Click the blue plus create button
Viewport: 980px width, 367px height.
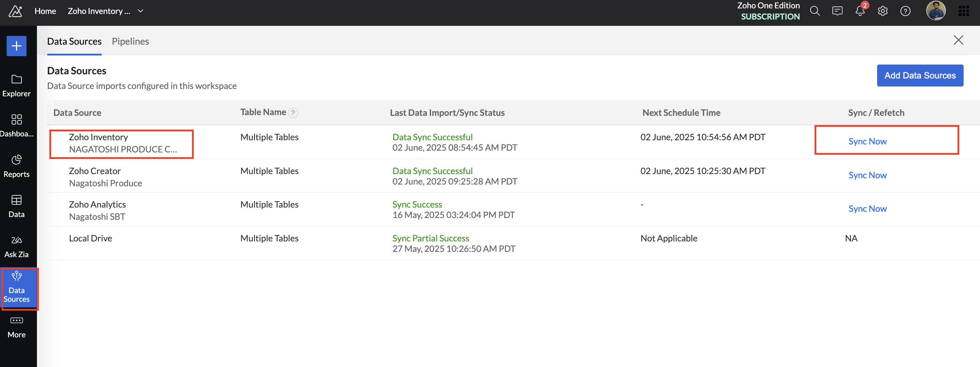click(x=16, y=46)
